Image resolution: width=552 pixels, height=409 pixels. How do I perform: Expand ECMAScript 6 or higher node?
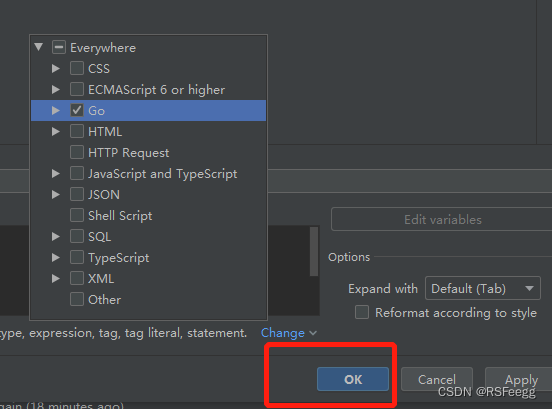pos(56,89)
